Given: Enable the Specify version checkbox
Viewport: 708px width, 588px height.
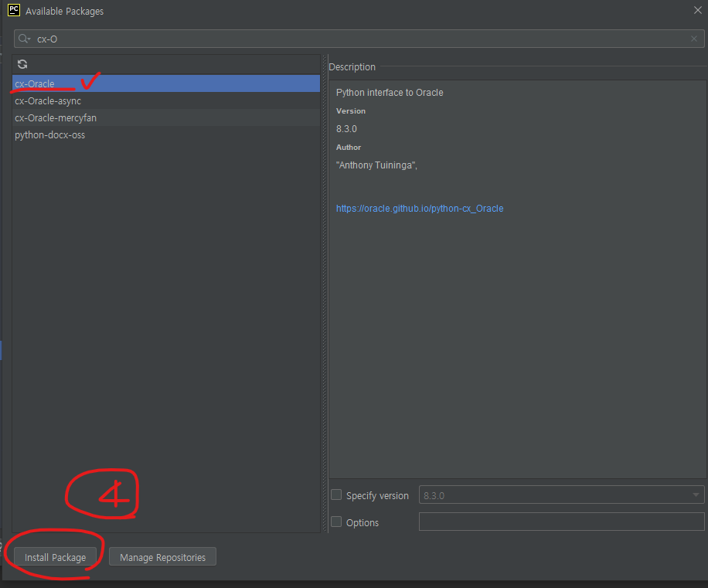Looking at the screenshot, I should point(336,495).
